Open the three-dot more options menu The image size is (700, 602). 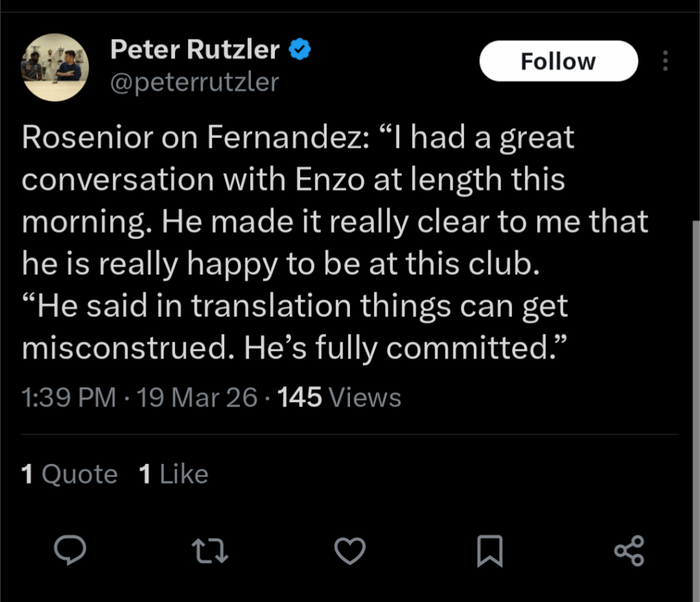(x=666, y=60)
